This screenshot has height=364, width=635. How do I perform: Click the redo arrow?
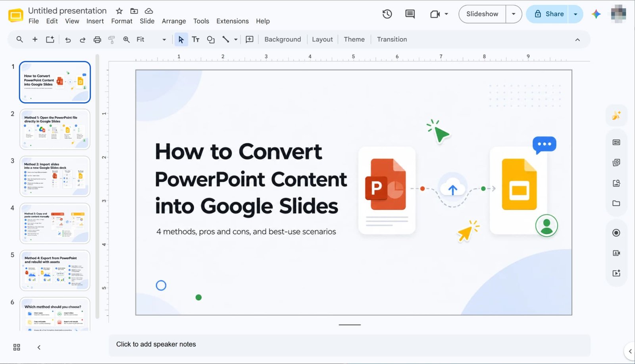click(x=83, y=39)
